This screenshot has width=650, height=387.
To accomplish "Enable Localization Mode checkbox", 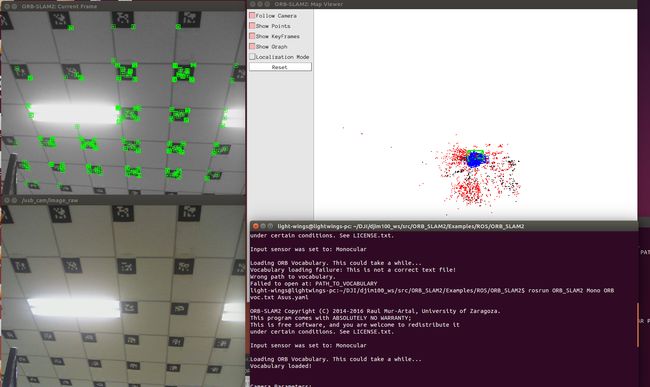I will 252,56.
